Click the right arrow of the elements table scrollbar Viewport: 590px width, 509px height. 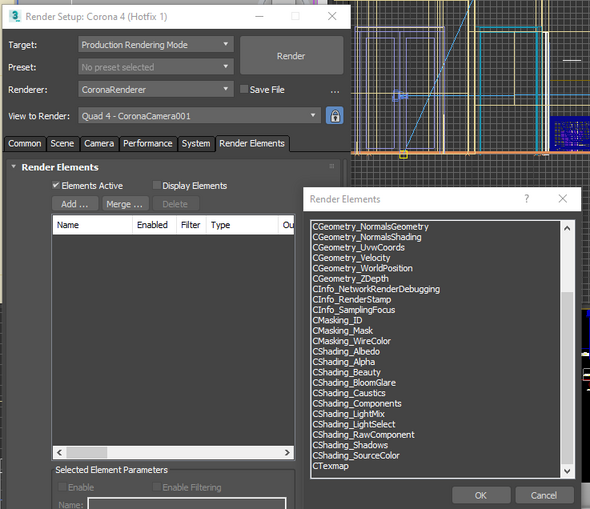[x=287, y=452]
